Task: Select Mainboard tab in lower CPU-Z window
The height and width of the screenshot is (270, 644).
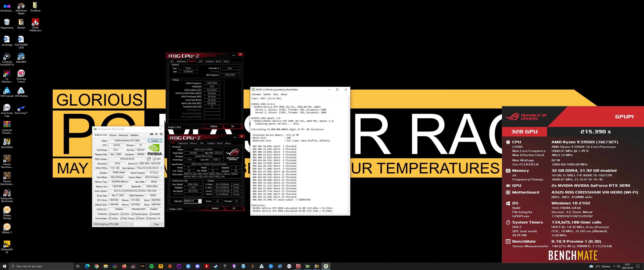Action: pos(183,143)
